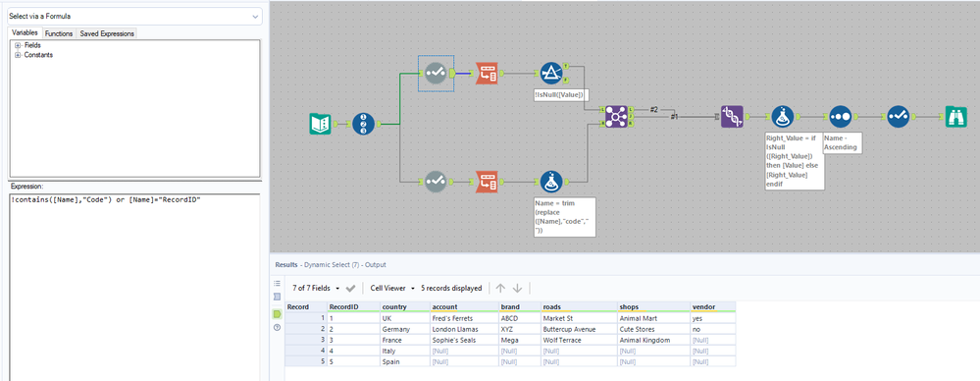This screenshot has height=381, width=980.
Task: Click the Filter tool's False output anchor
Action: point(566,81)
